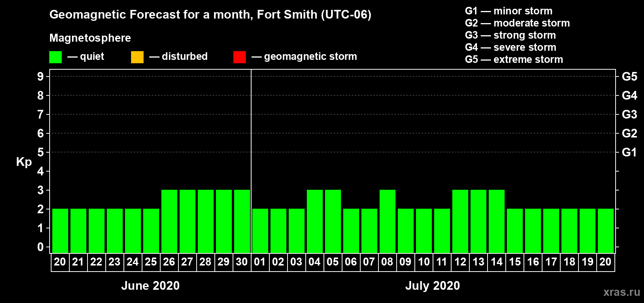Viewport: 644px width, 303px height.
Task: Click the July 2020 month label
Action: pos(432,286)
